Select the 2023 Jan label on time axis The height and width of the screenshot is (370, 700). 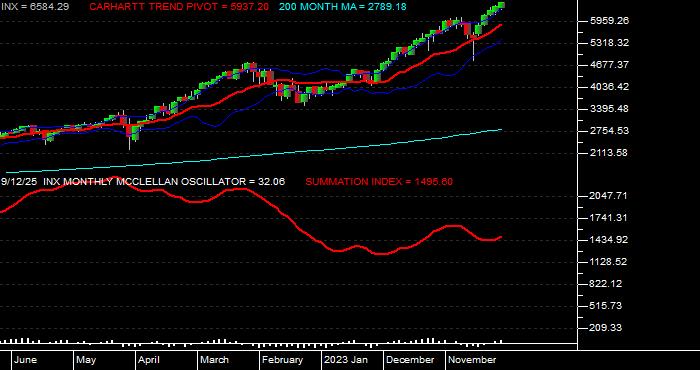pos(346,360)
